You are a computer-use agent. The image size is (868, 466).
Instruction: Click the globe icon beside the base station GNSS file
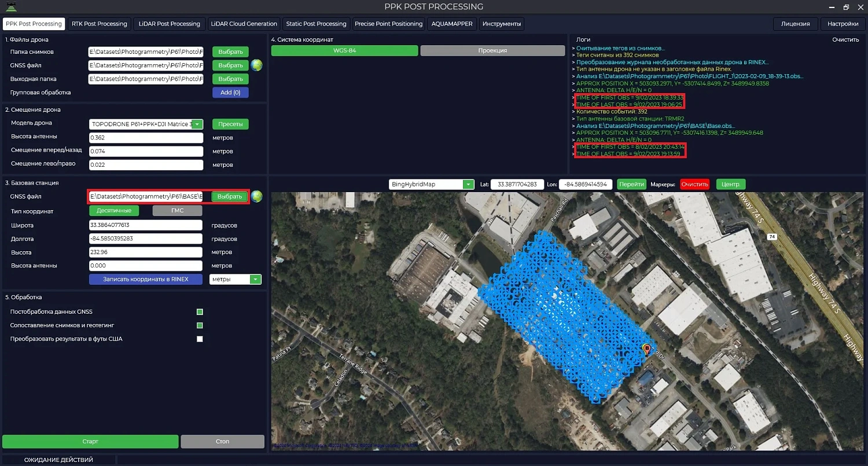256,197
